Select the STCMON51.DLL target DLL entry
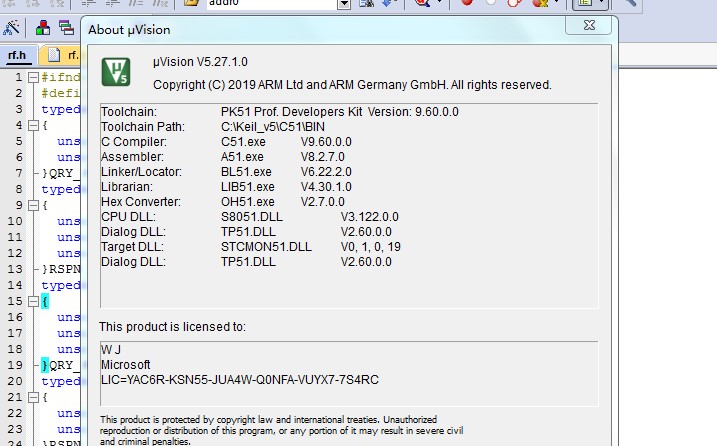 click(x=266, y=247)
